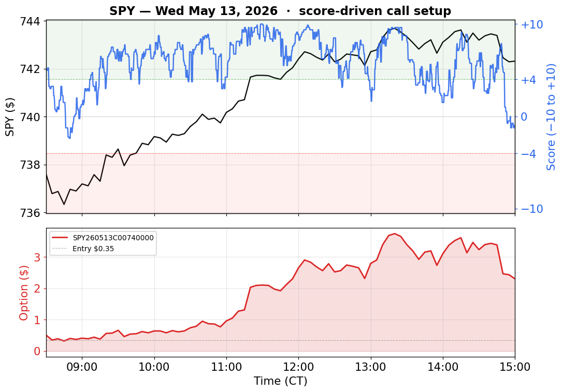
Task: Click the 14:00 time tick label
Action: [x=443, y=367]
